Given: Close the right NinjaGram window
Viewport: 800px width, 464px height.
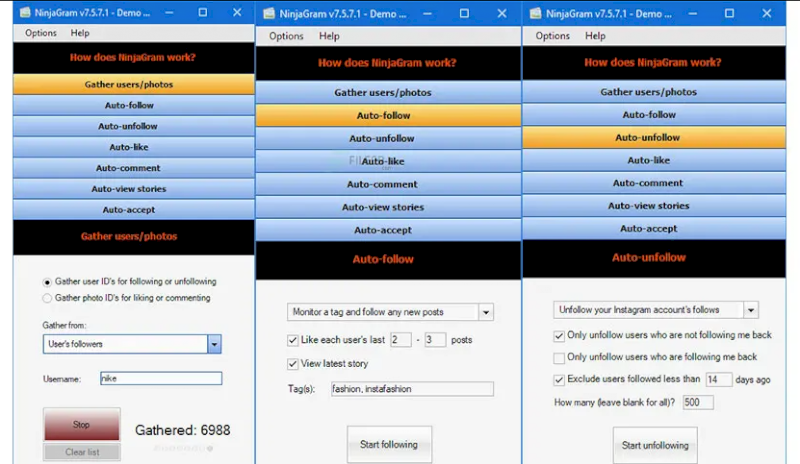Looking at the screenshot, I should [x=767, y=13].
